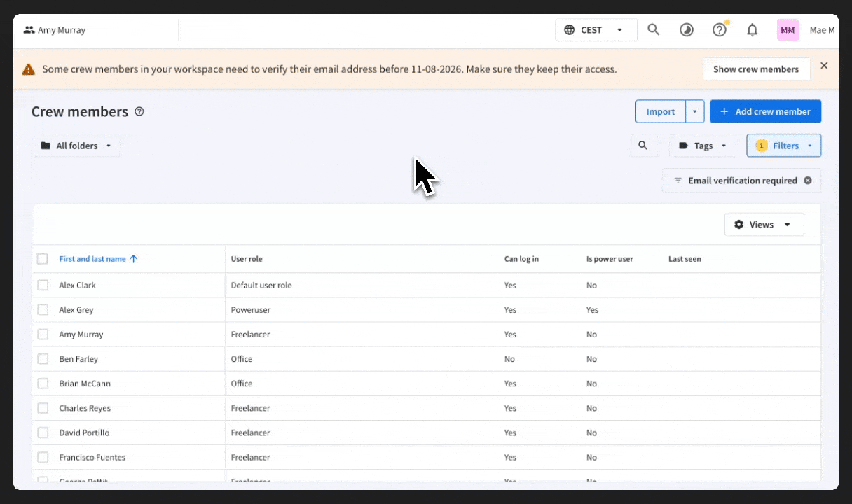Select the checkbox for Alex Clark
Screen dimensions: 852x504
[x=43, y=285]
